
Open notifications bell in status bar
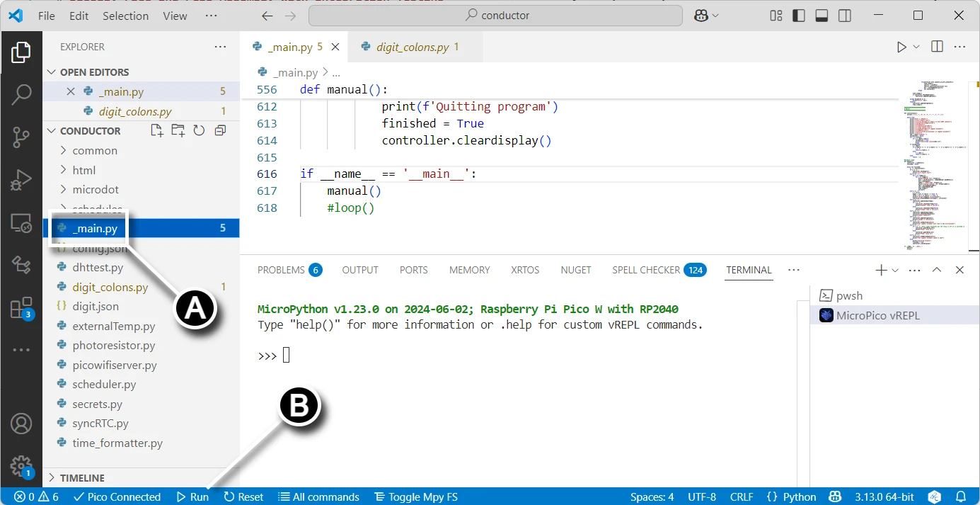(961, 497)
